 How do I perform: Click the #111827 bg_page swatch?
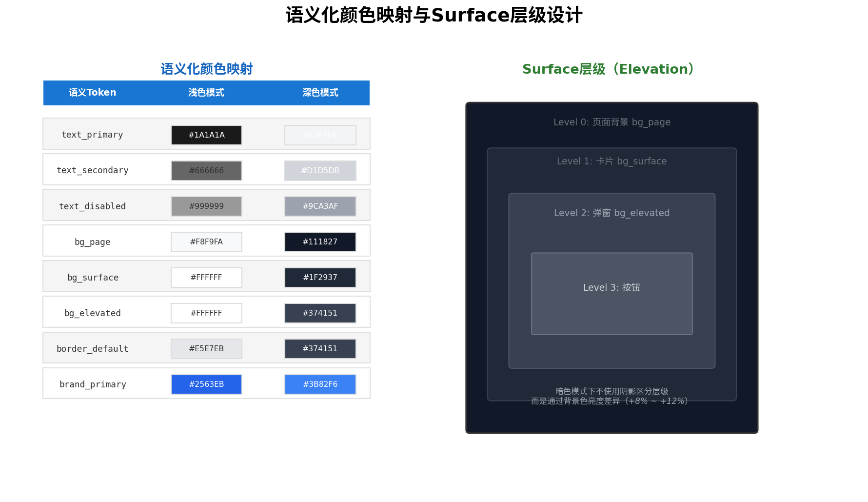point(320,242)
